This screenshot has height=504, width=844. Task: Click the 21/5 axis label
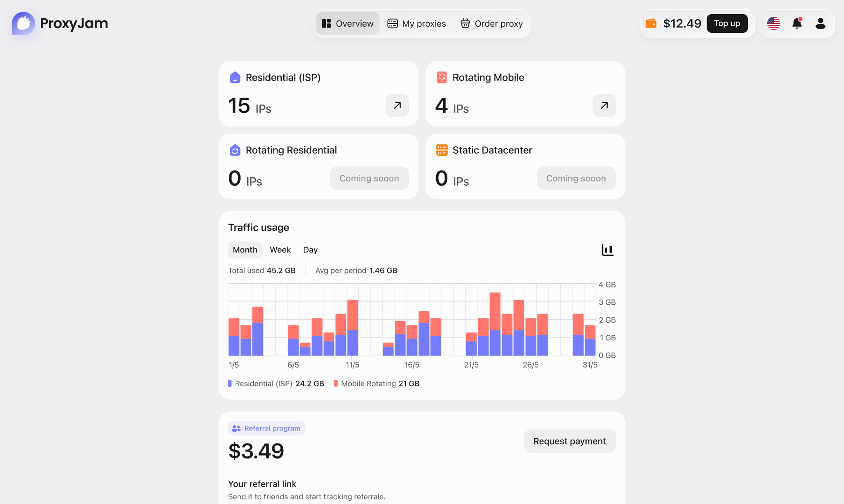tap(471, 365)
